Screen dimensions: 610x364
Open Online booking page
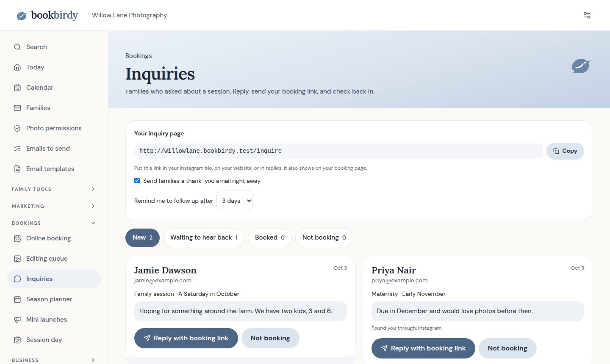click(54, 238)
